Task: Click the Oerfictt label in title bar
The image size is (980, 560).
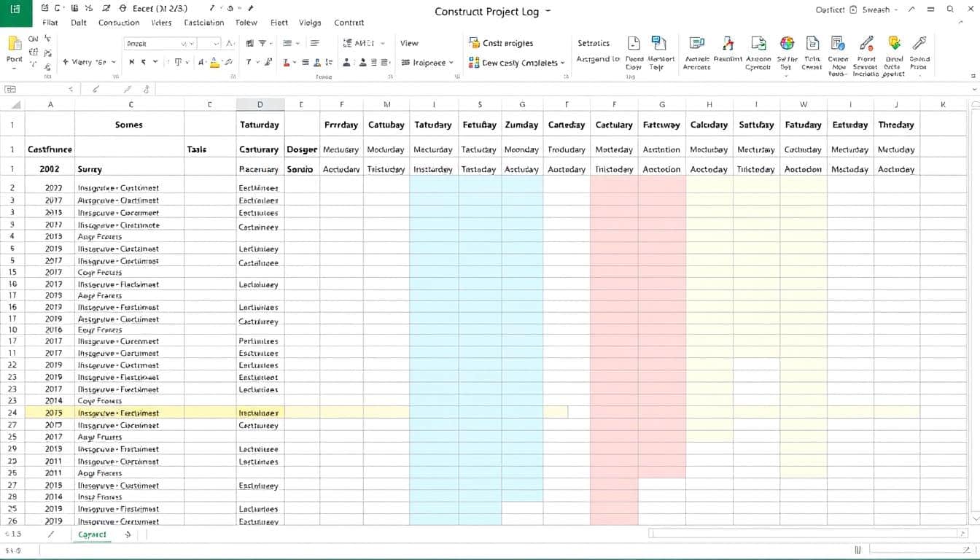Action: [831, 10]
